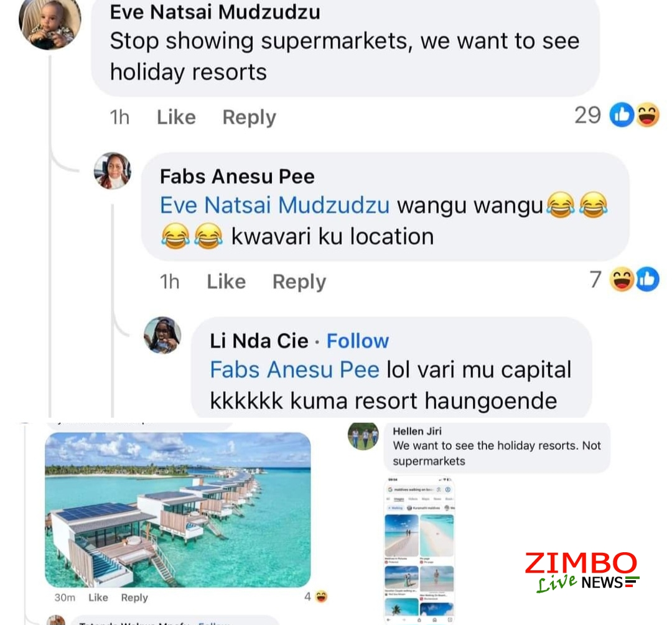The height and width of the screenshot is (625, 672).
Task: Reply to Fabs Anesu Pee's comment
Action: tap(299, 282)
